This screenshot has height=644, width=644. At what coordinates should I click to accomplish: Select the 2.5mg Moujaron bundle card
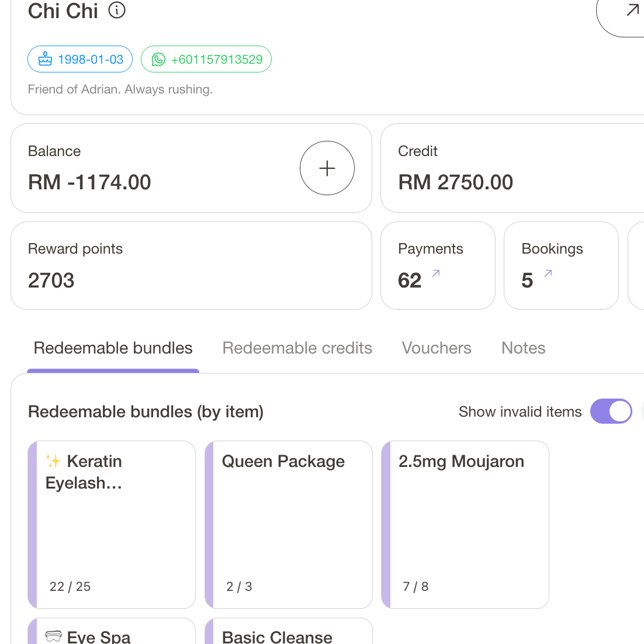pos(465,524)
